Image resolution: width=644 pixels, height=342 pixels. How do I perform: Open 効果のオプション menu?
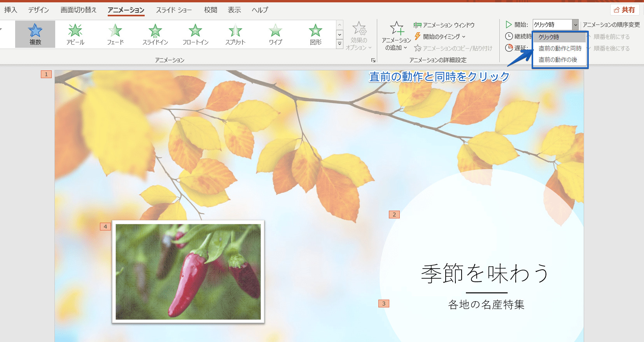(359, 36)
